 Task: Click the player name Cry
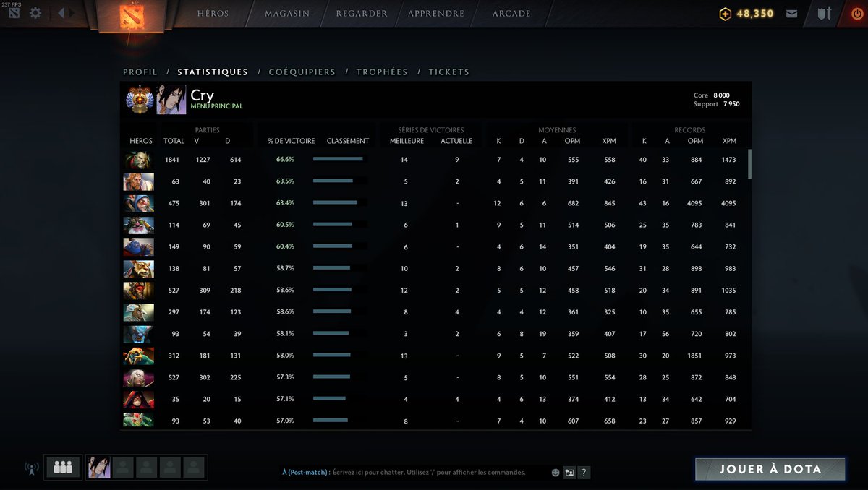point(202,95)
